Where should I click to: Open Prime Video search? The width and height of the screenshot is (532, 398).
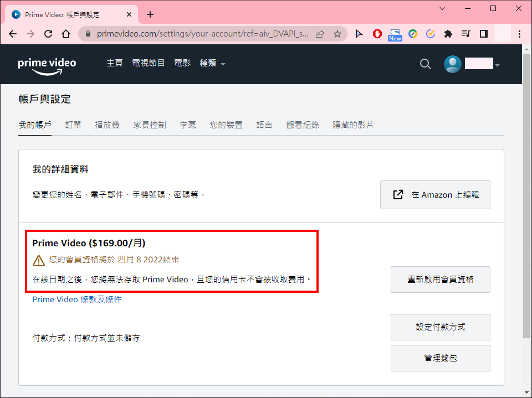pos(425,64)
